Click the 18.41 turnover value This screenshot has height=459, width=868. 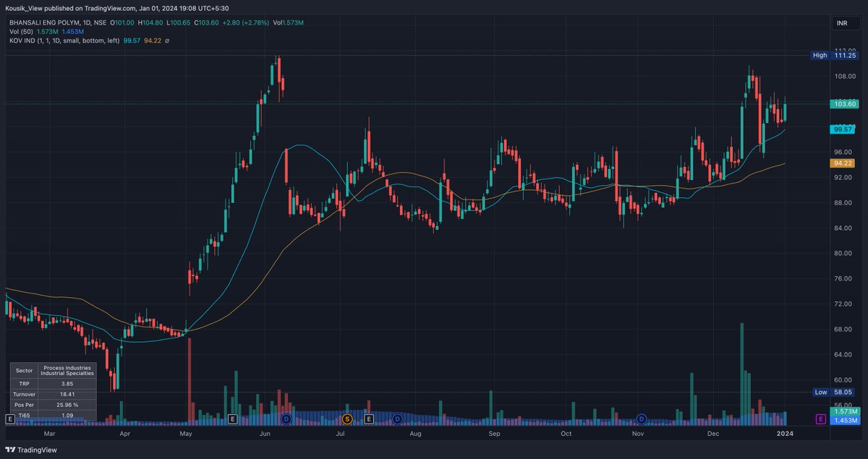point(67,394)
